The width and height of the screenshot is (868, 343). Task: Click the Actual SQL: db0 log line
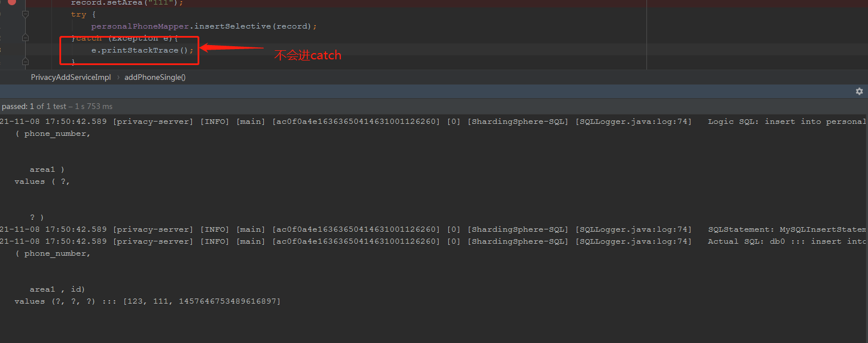(434, 241)
